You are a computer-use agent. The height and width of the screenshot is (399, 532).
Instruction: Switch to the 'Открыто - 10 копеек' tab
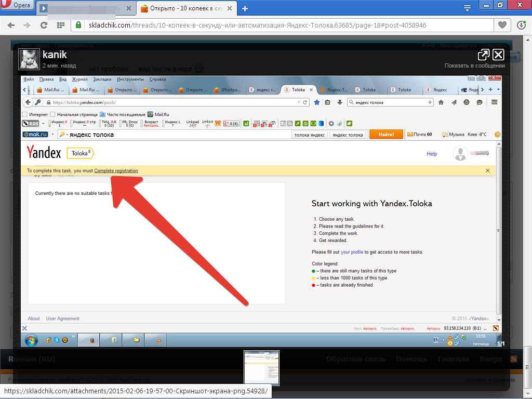[186, 8]
